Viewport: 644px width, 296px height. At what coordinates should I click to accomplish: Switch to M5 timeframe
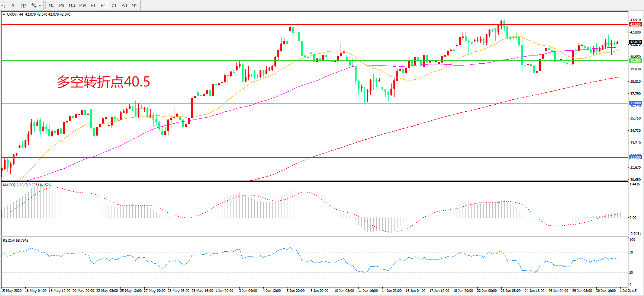tap(61, 5)
